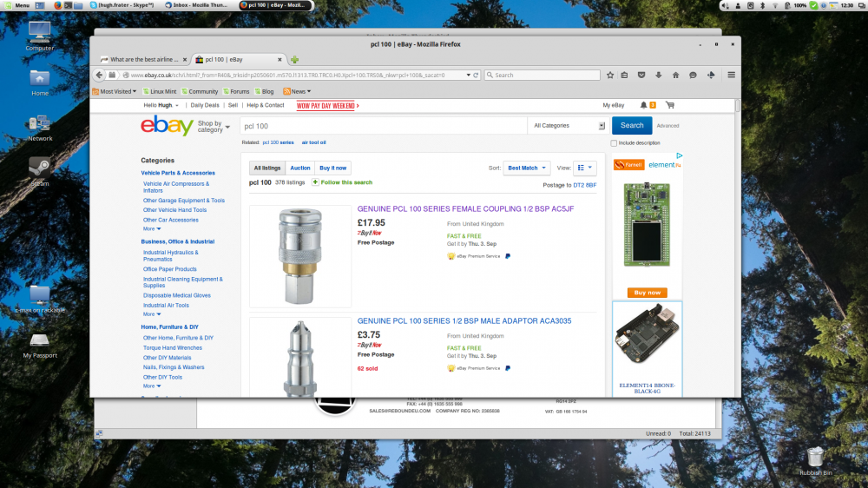The image size is (868, 488).
Task: Switch to Skype window in taskbar
Action: point(122,5)
